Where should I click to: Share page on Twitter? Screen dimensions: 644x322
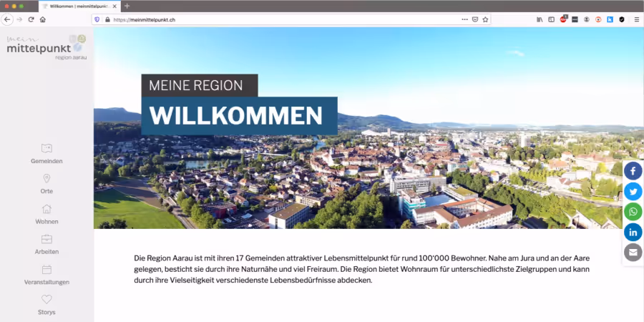click(x=633, y=191)
